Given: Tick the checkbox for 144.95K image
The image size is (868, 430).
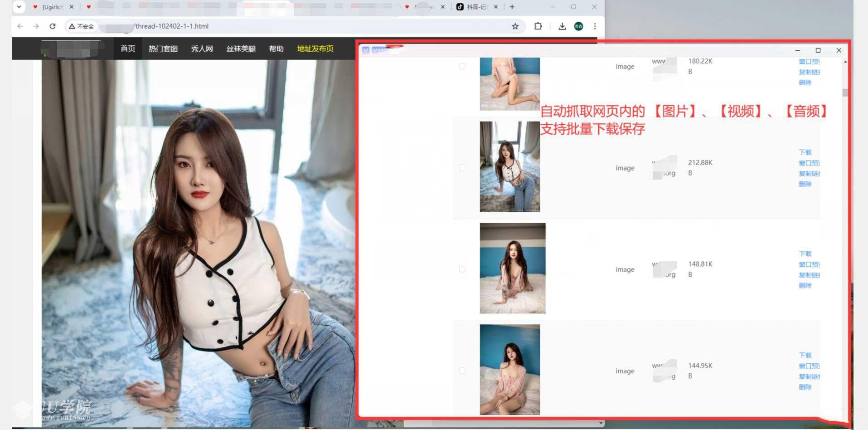Looking at the screenshot, I should 462,371.
